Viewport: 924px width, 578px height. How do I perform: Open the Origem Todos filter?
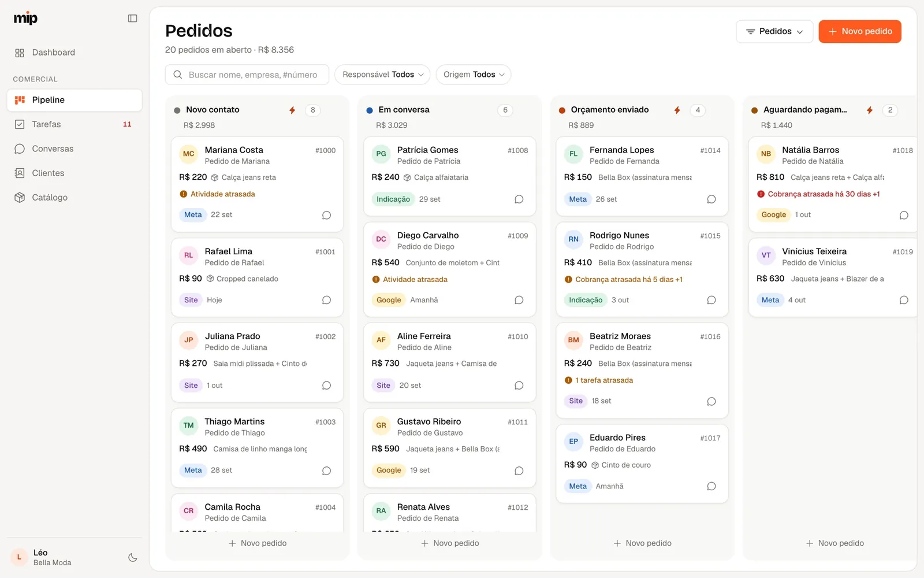(474, 75)
